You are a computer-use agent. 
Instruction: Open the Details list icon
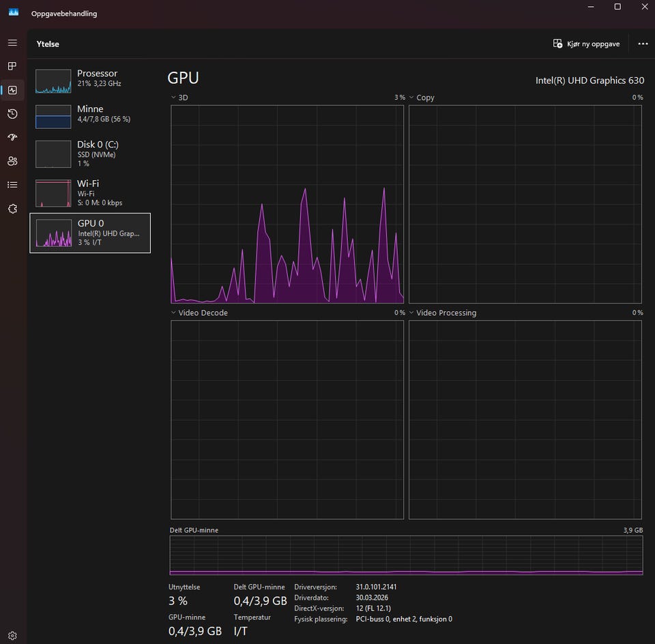(12, 185)
